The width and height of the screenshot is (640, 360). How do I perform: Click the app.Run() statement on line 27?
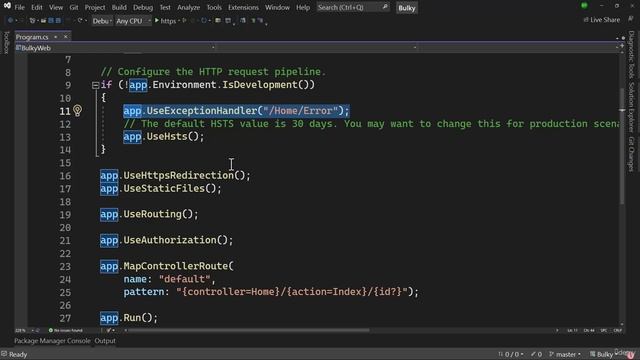(129, 318)
